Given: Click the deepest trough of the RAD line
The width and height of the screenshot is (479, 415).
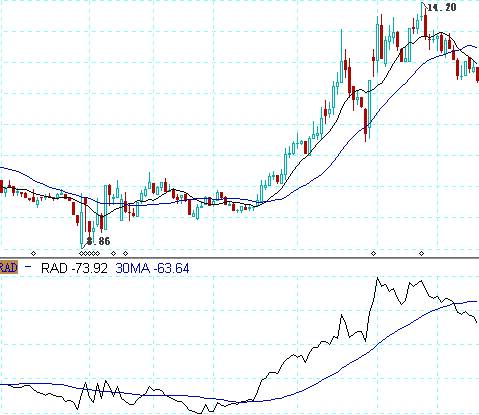Looking at the screenshot, I should pyautogui.click(x=199, y=413).
